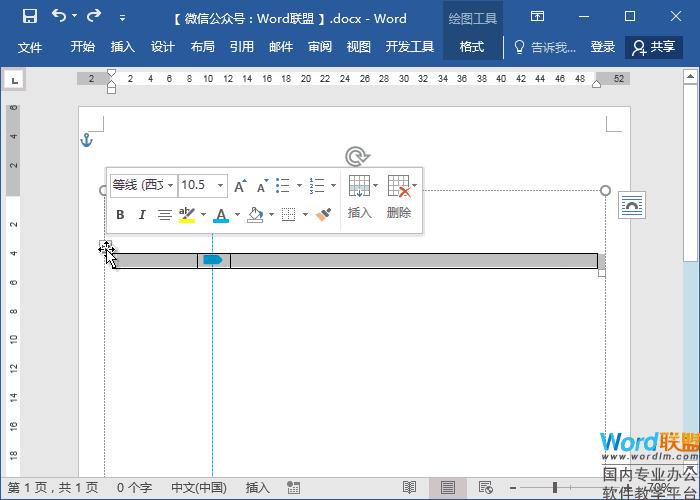Click the object anchor icon
700x500 pixels.
point(86,140)
